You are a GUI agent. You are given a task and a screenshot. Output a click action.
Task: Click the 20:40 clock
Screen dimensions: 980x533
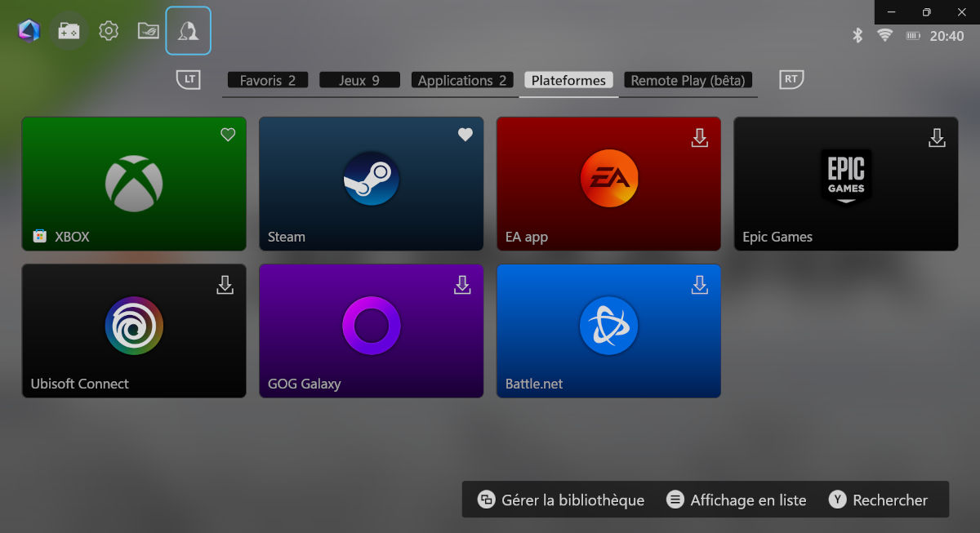pyautogui.click(x=947, y=36)
